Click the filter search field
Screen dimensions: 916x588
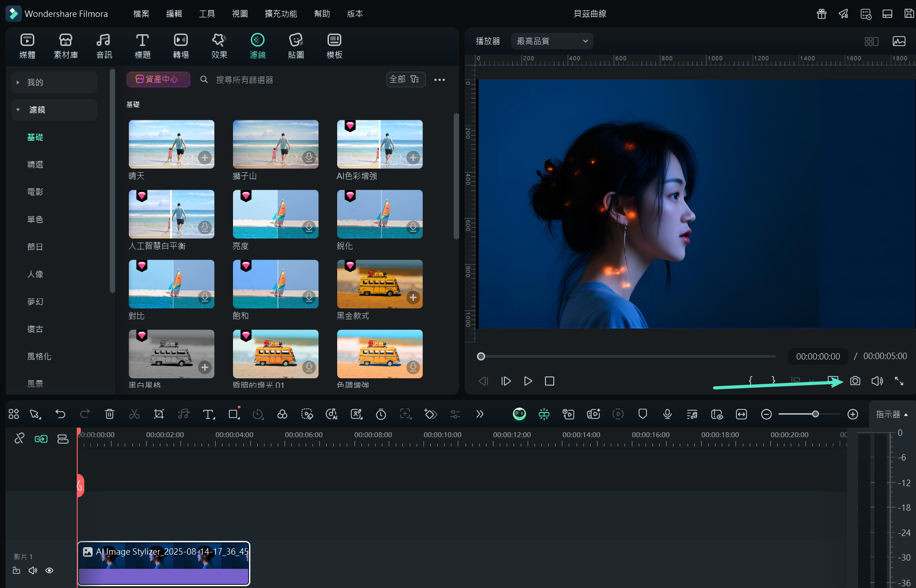pyautogui.click(x=292, y=80)
